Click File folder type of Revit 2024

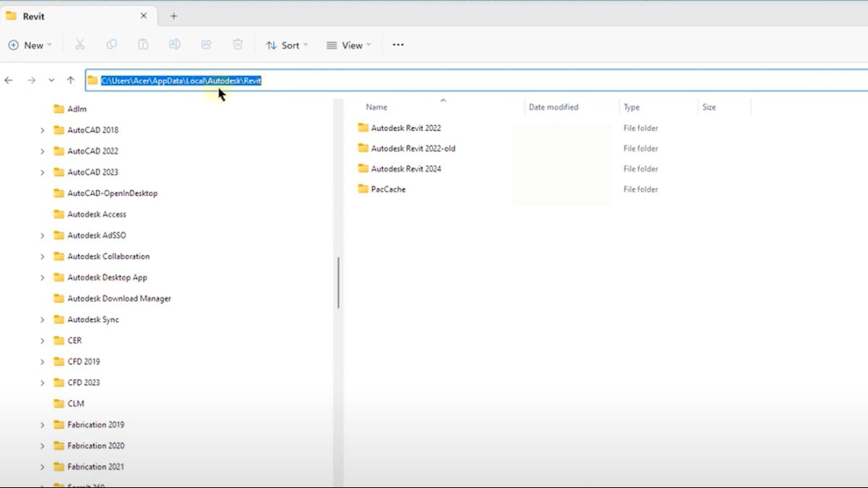click(x=641, y=168)
